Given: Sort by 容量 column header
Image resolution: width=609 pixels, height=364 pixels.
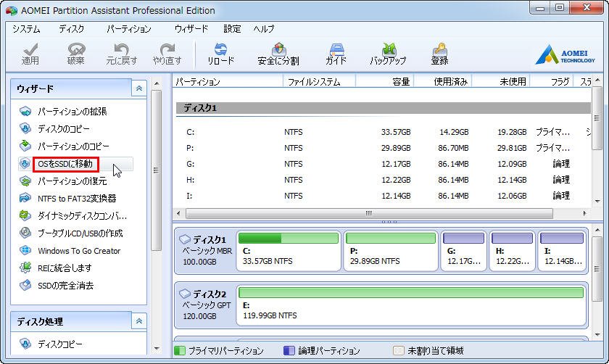Looking at the screenshot, I should click(x=384, y=82).
